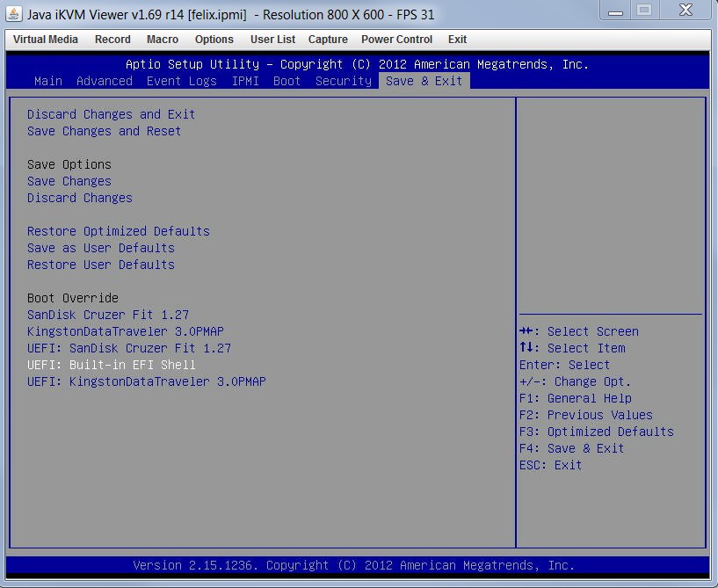
Task: Click the Boot Override heading
Action: click(x=73, y=298)
